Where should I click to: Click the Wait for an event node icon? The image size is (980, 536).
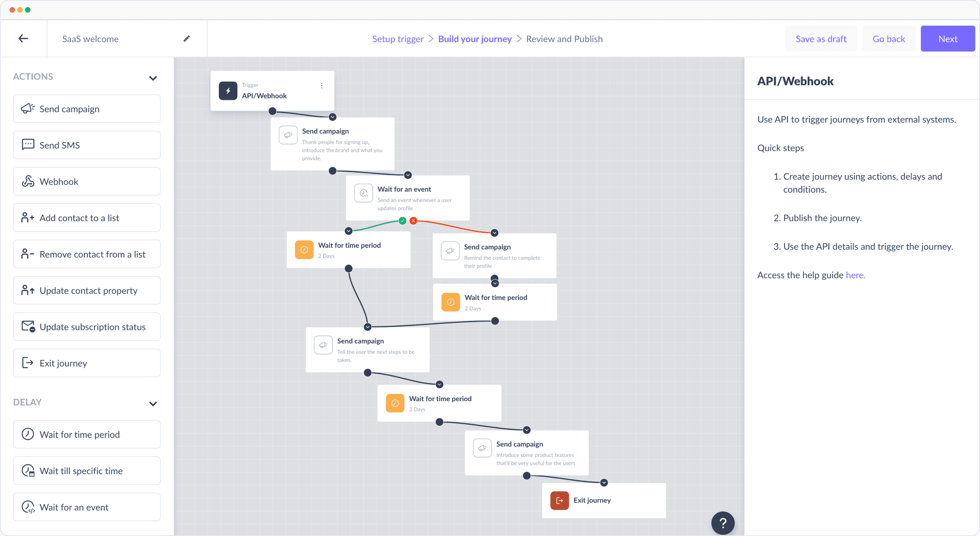coord(363,193)
